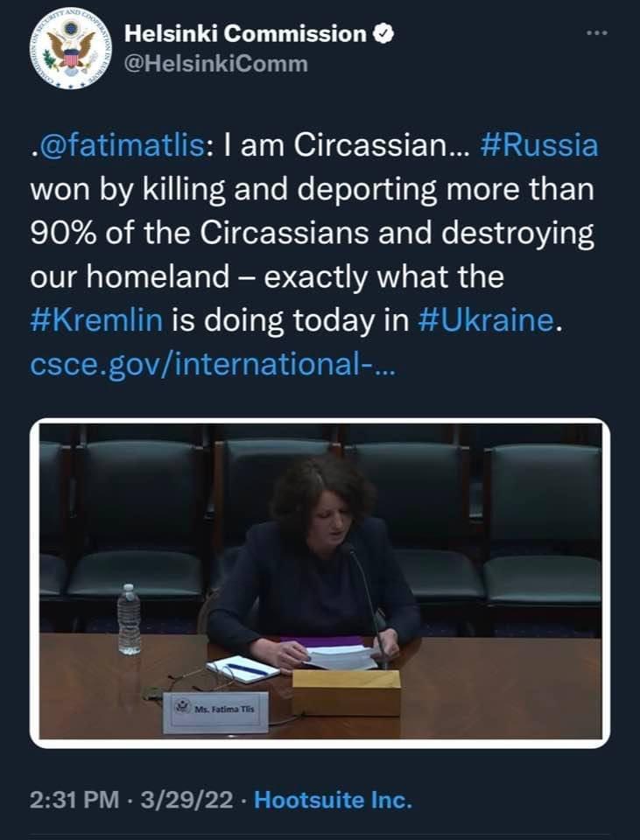Select the #Kremlin hashtag
Screen dimensions: 640x840
96,320
